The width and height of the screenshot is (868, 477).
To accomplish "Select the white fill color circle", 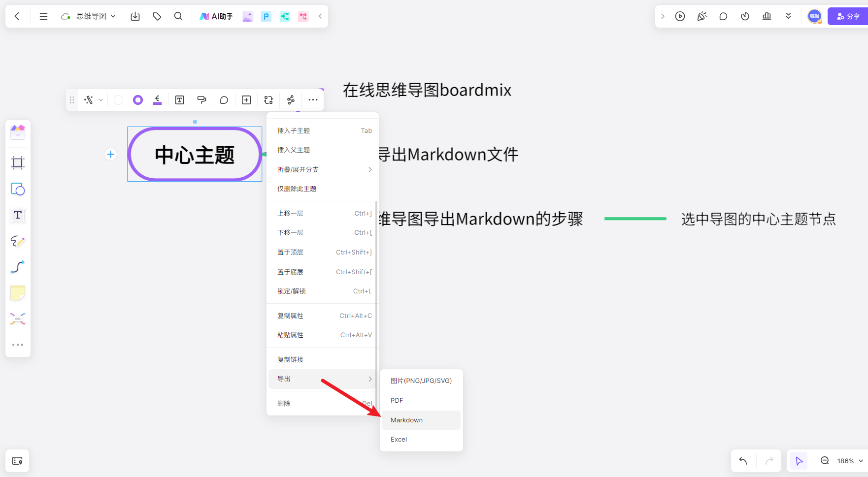I will 119,100.
